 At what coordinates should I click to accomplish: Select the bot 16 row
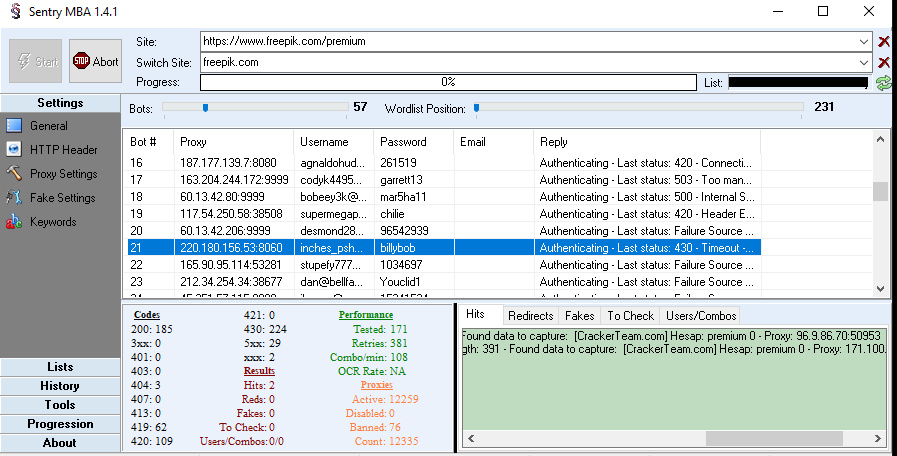point(442,162)
